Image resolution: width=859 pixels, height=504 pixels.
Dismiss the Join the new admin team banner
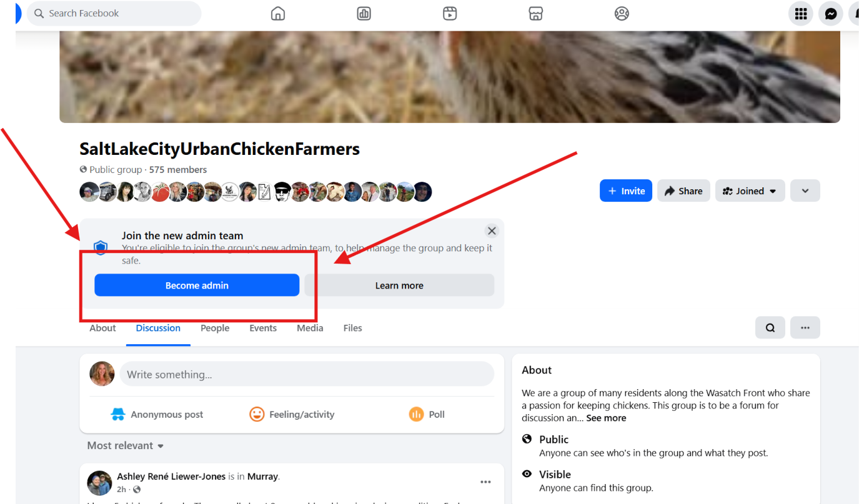click(x=492, y=231)
